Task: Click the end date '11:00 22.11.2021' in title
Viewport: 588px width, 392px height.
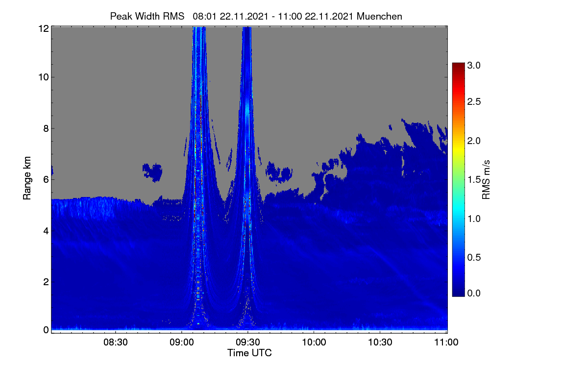Action: point(316,16)
